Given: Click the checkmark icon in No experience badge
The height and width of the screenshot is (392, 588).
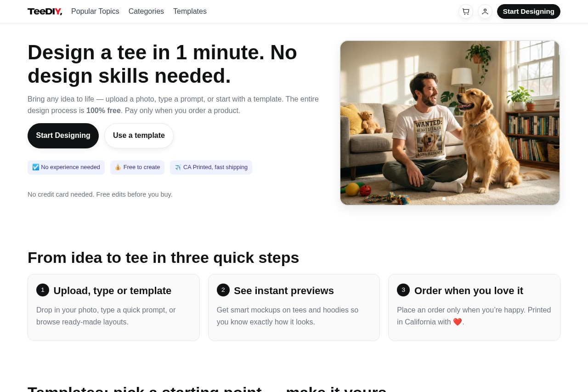Looking at the screenshot, I should click(36, 167).
